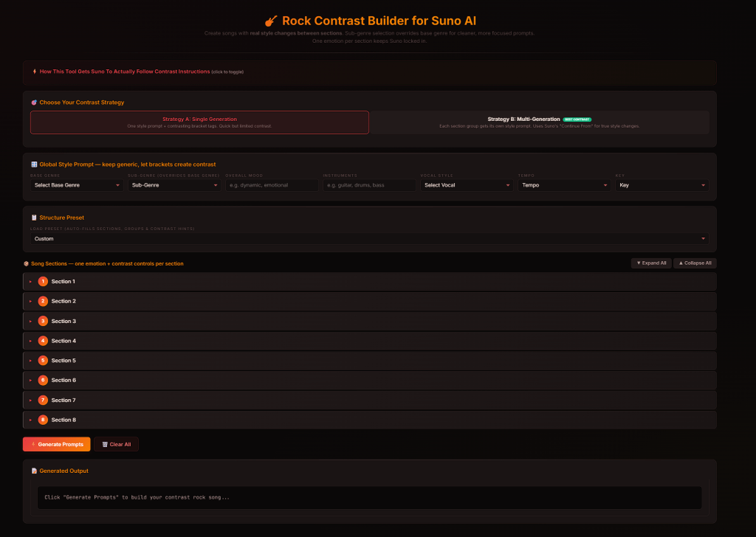Click the Expand All button
The height and width of the screenshot is (537, 756).
[650, 263]
